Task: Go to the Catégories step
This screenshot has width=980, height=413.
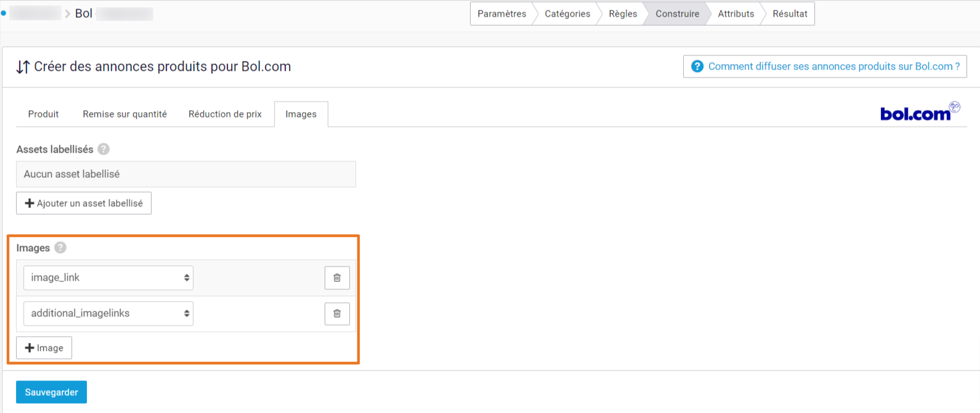Action: [x=567, y=14]
